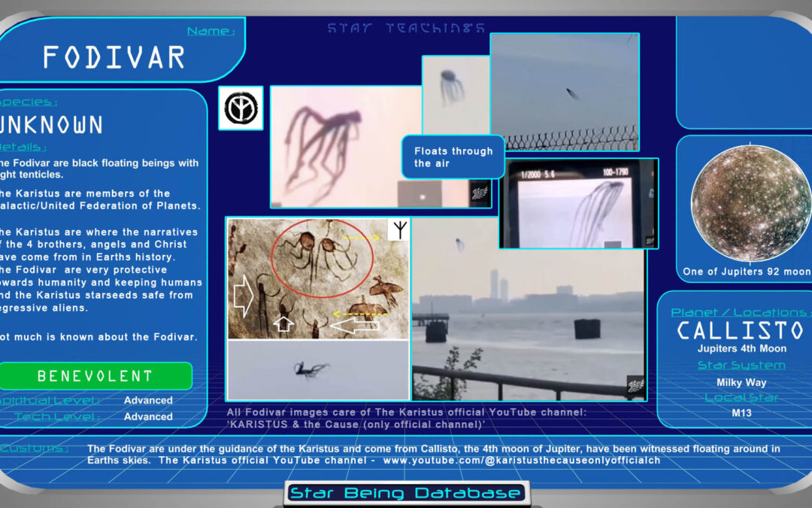This screenshot has width=812, height=508.
Task: Open the camera screen tentacle photo
Action: pos(578,203)
